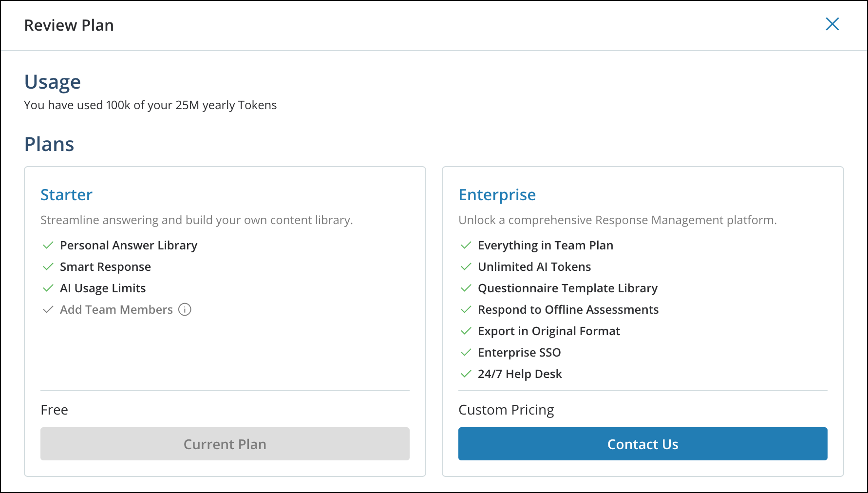The height and width of the screenshot is (493, 868).
Task: Click checkmark beside Everything in Team Plan
Action: pos(466,245)
